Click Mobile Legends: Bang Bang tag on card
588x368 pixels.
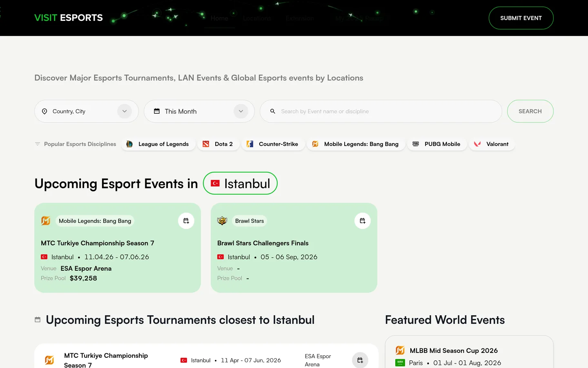point(95,221)
